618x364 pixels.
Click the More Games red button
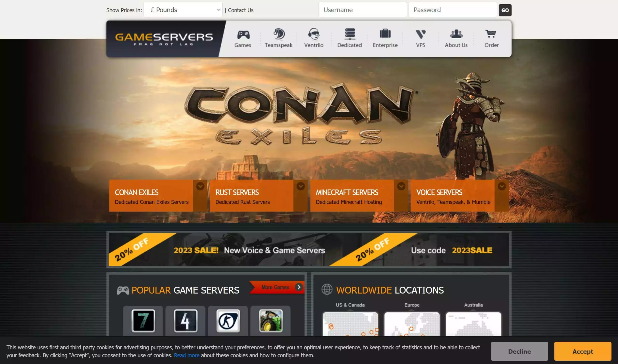pos(277,287)
